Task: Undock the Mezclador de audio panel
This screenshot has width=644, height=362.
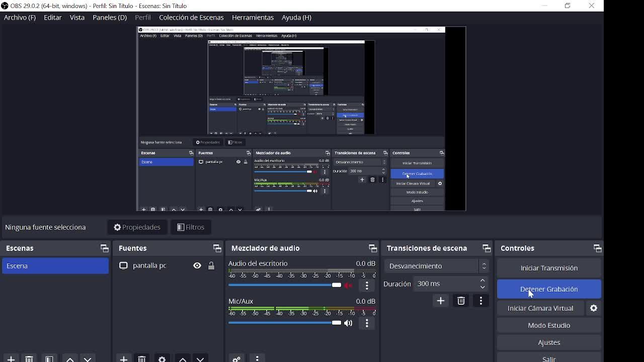Action: [372, 248]
